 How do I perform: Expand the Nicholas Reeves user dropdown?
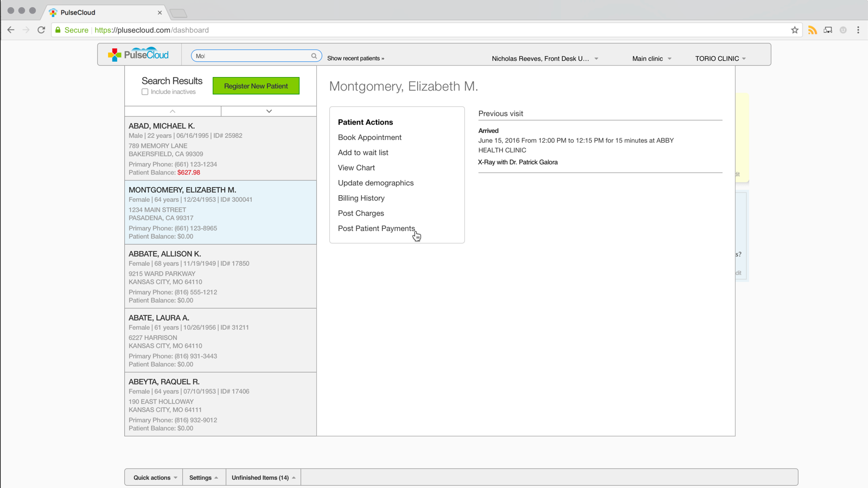545,59
